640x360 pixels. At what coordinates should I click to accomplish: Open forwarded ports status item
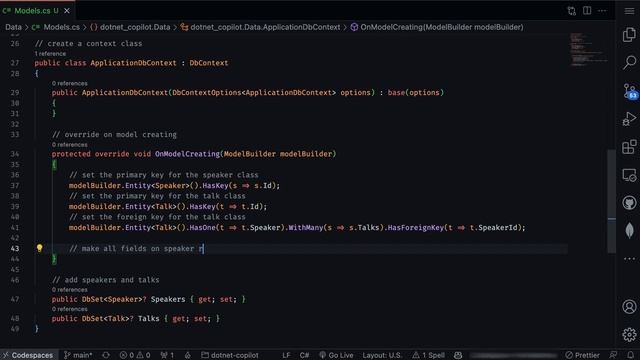(167, 355)
